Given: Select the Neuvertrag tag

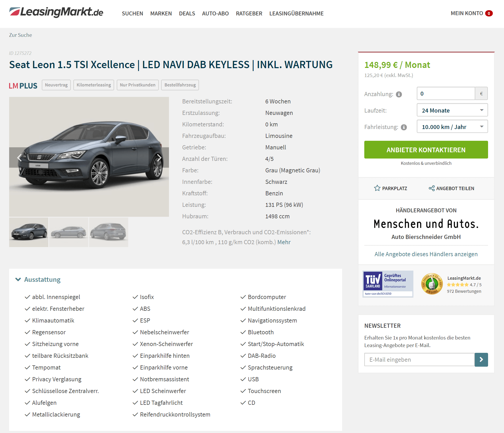Looking at the screenshot, I should tap(56, 85).
